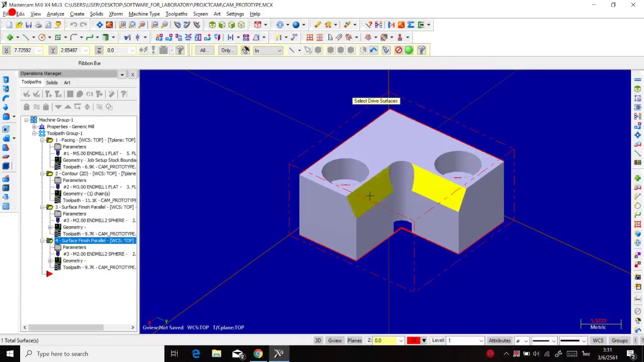
Task: Click the Create circle center point icon
Action: [42, 37]
